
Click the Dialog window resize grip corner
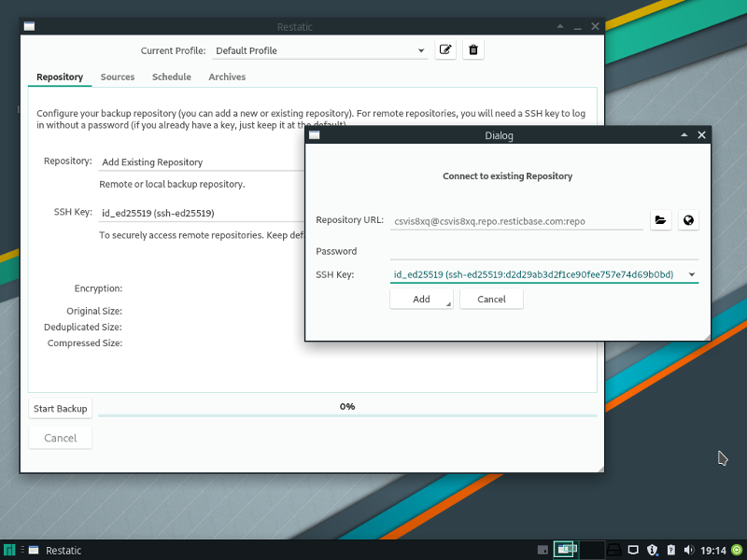pos(708,338)
